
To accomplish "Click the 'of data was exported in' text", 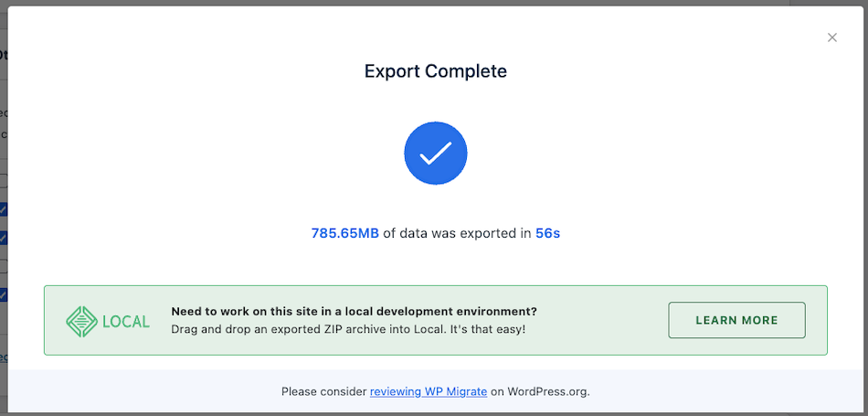I will click(x=457, y=233).
